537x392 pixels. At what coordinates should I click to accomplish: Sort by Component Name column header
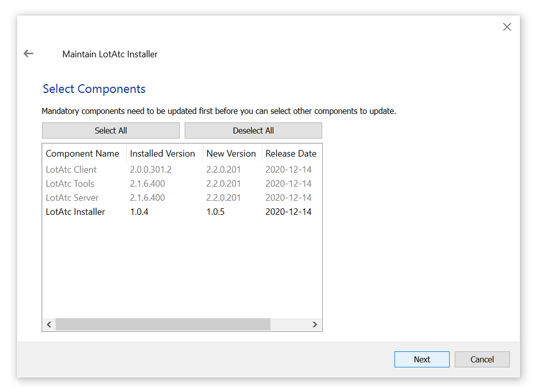[84, 154]
